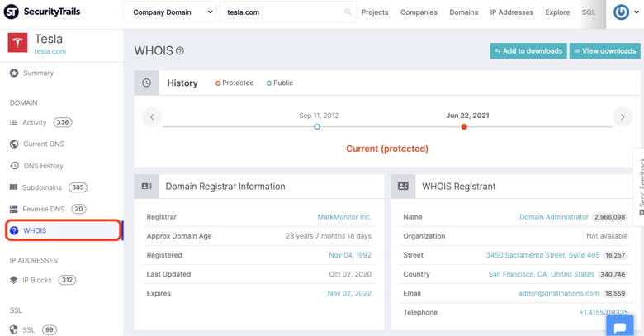Click View downloads button

point(604,51)
